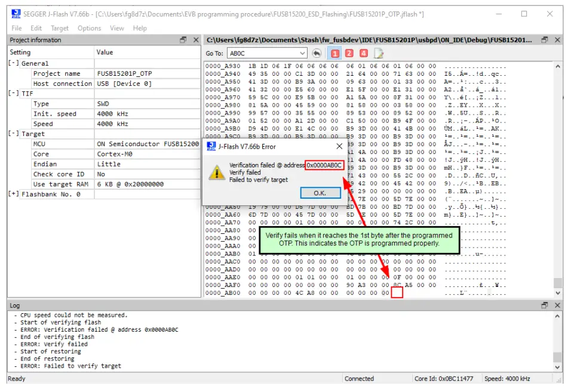
Task: Click Speed: 4000 kHz in status bar
Action: pyautogui.click(x=507, y=378)
